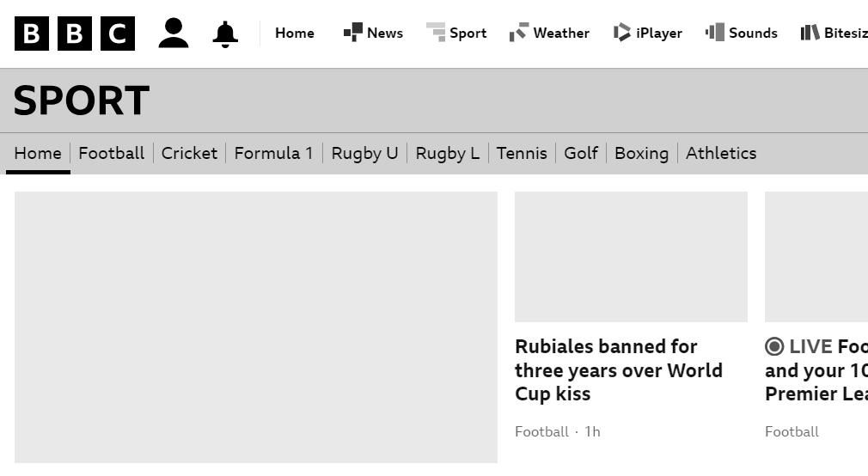Open the large lead story image

[256, 326]
